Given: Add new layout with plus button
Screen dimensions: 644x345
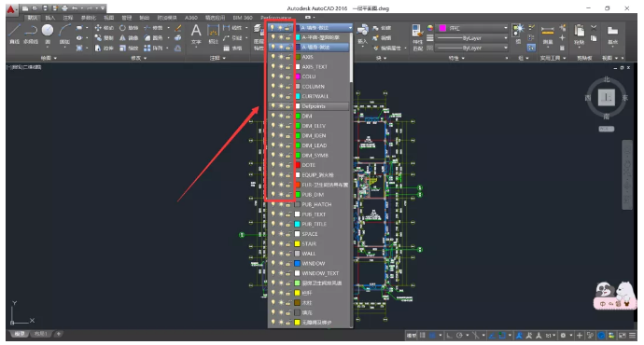Looking at the screenshot, I should click(58, 335).
